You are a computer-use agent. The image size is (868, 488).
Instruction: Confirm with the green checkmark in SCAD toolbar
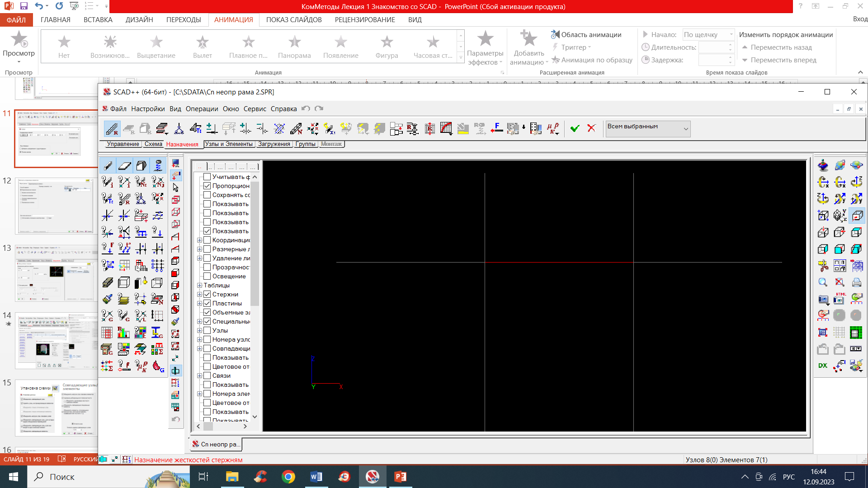pyautogui.click(x=575, y=129)
